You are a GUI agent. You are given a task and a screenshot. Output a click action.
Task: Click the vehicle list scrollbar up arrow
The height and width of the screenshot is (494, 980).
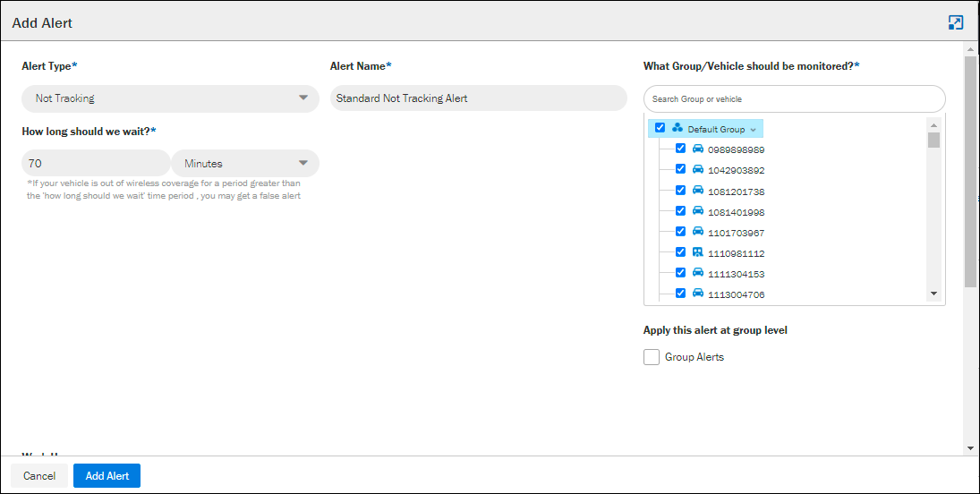[x=933, y=124]
